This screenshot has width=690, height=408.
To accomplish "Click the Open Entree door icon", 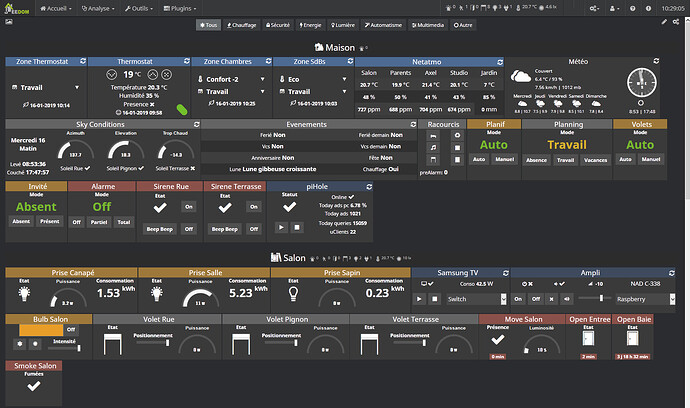I will (x=588, y=338).
